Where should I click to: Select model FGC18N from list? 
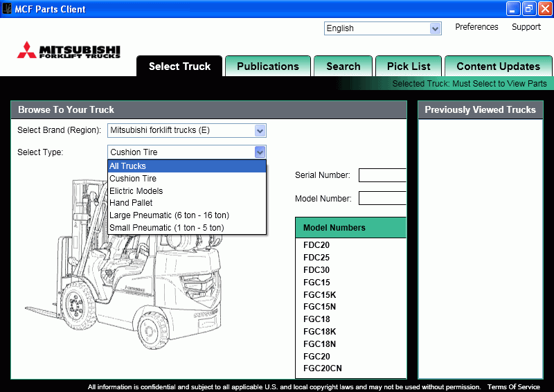coord(319,344)
